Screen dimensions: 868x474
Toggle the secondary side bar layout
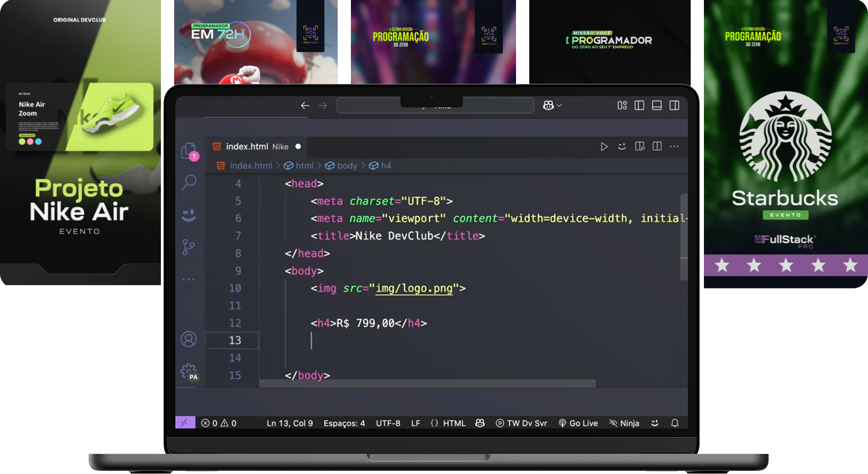[x=674, y=106]
